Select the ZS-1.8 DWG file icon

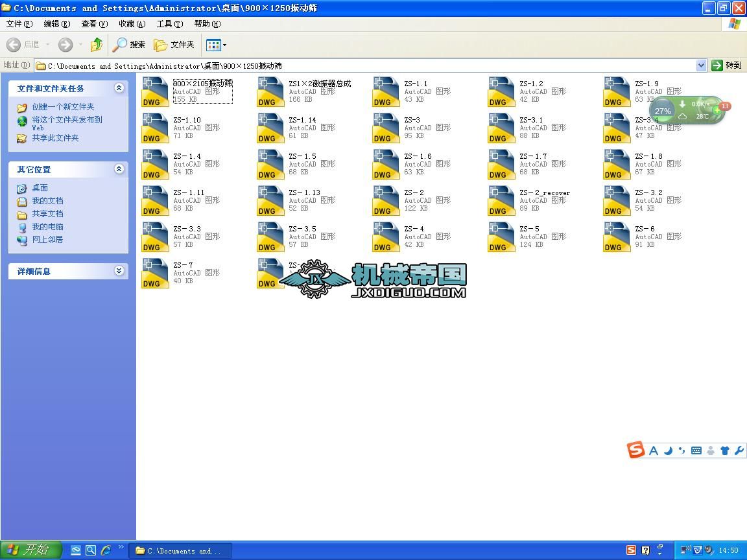coord(617,164)
